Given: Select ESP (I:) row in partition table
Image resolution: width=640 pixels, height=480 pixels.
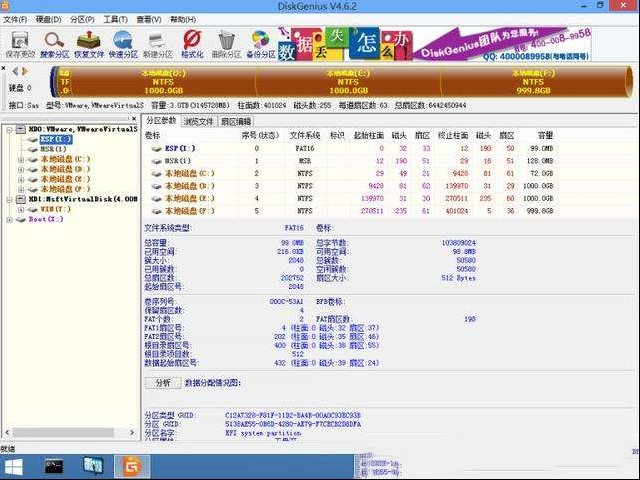Looking at the screenshot, I should (x=352, y=149).
